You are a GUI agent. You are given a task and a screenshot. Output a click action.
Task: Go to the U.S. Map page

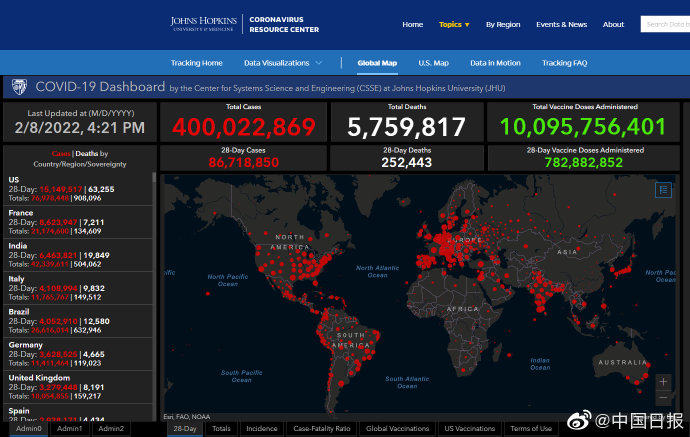click(433, 63)
